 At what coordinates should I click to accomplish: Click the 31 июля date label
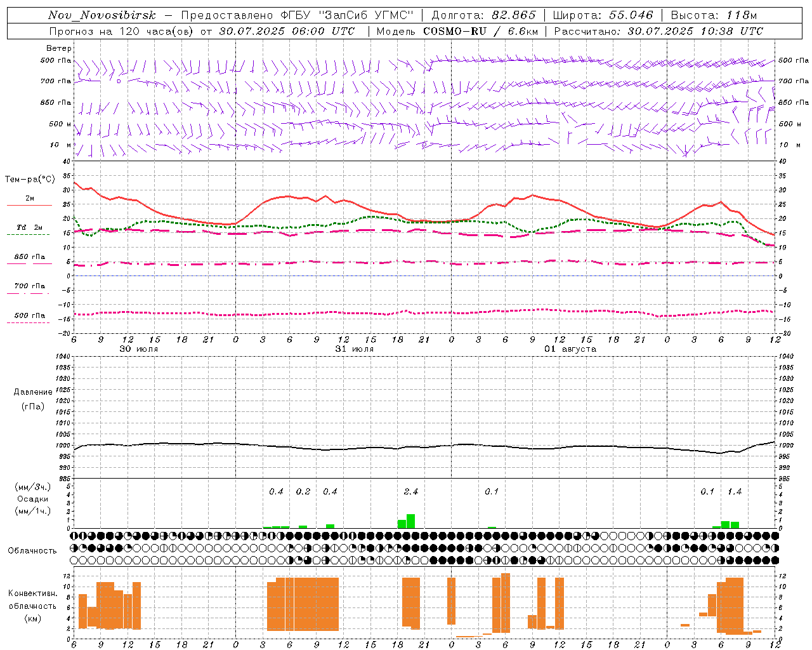coord(355,349)
